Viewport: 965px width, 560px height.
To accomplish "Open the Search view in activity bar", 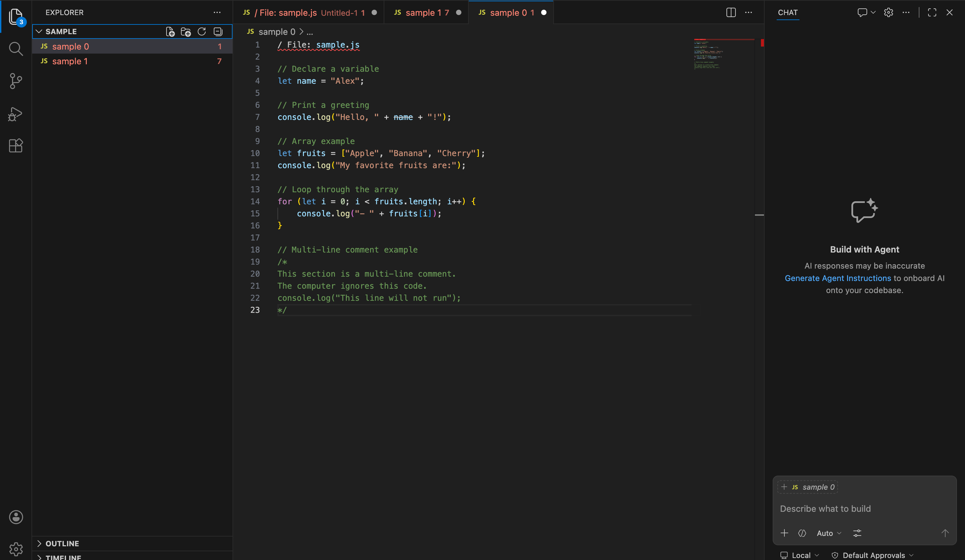I will (x=16, y=49).
